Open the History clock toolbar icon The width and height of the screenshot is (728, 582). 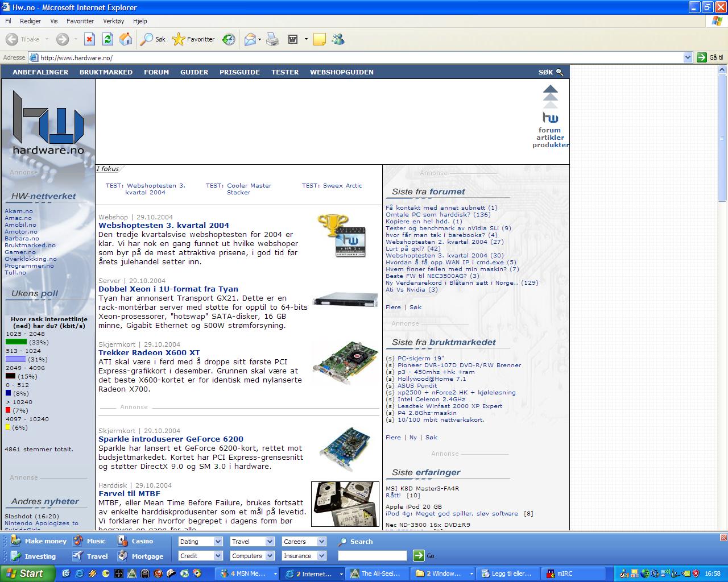[x=229, y=39]
